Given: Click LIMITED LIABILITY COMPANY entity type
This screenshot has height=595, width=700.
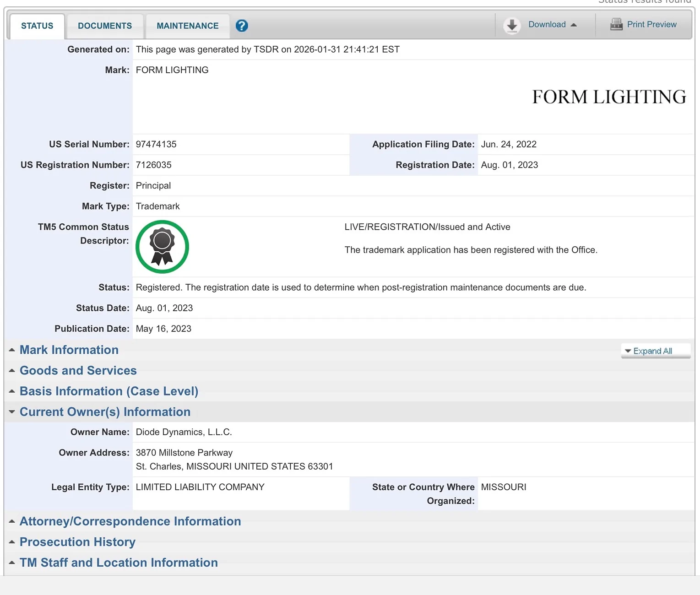Looking at the screenshot, I should click(x=200, y=487).
